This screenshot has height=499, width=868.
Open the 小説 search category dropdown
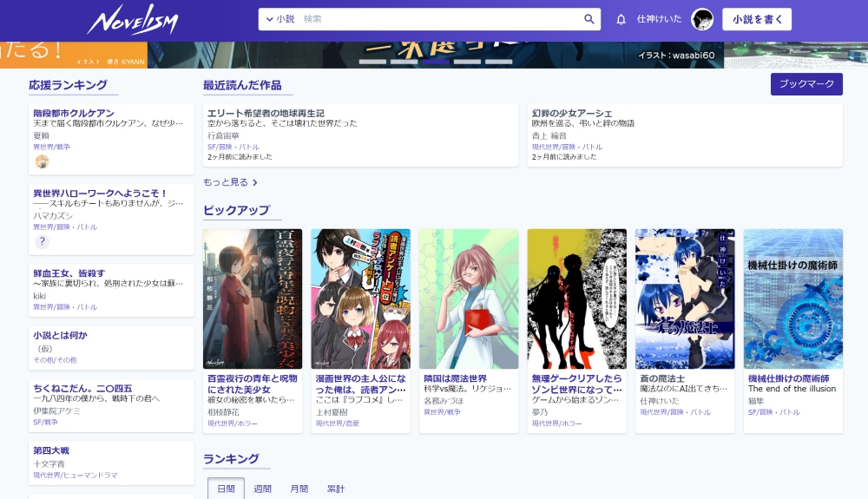(x=280, y=19)
